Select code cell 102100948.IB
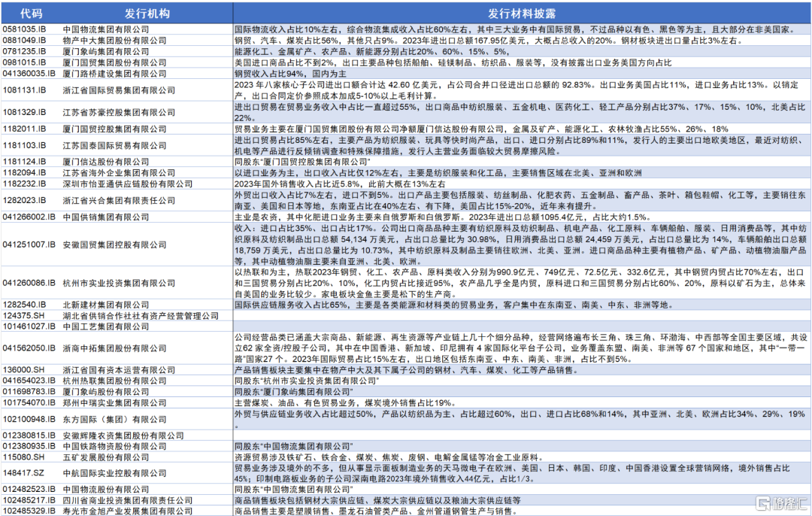 point(29,419)
